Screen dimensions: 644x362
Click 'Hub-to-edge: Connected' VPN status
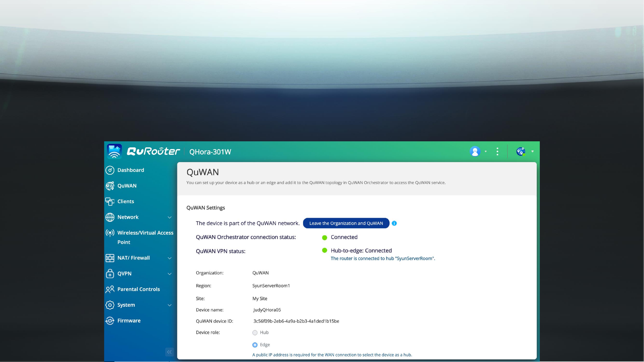tap(361, 250)
